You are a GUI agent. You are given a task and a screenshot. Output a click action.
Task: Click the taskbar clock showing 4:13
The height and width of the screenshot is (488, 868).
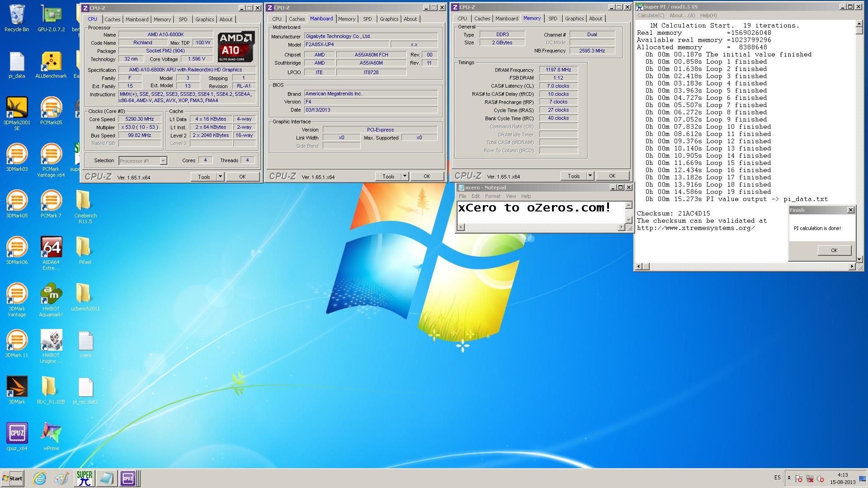[843, 479]
